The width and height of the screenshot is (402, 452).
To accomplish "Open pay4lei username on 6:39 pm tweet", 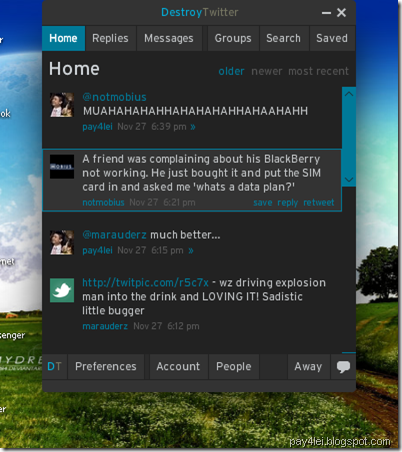I will pyautogui.click(x=97, y=127).
